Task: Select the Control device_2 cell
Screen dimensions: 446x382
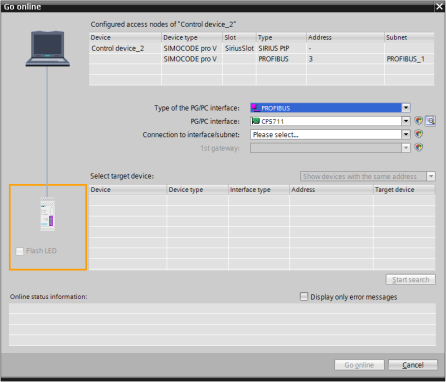Action: pyautogui.click(x=125, y=48)
